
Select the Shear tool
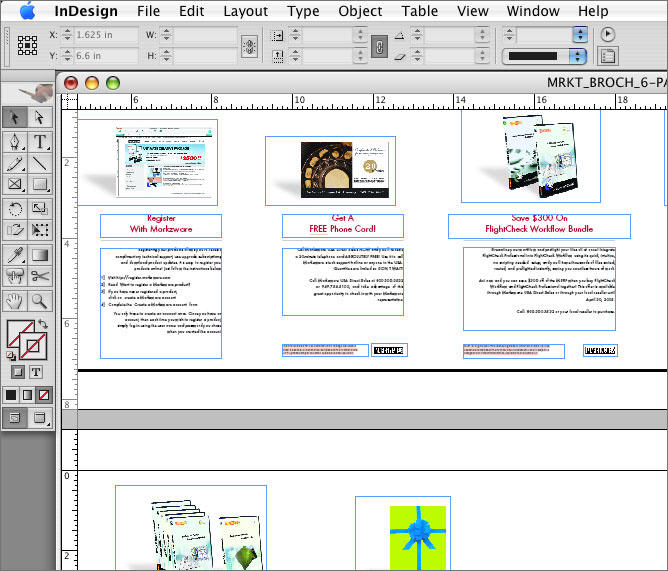pyautogui.click(x=15, y=230)
